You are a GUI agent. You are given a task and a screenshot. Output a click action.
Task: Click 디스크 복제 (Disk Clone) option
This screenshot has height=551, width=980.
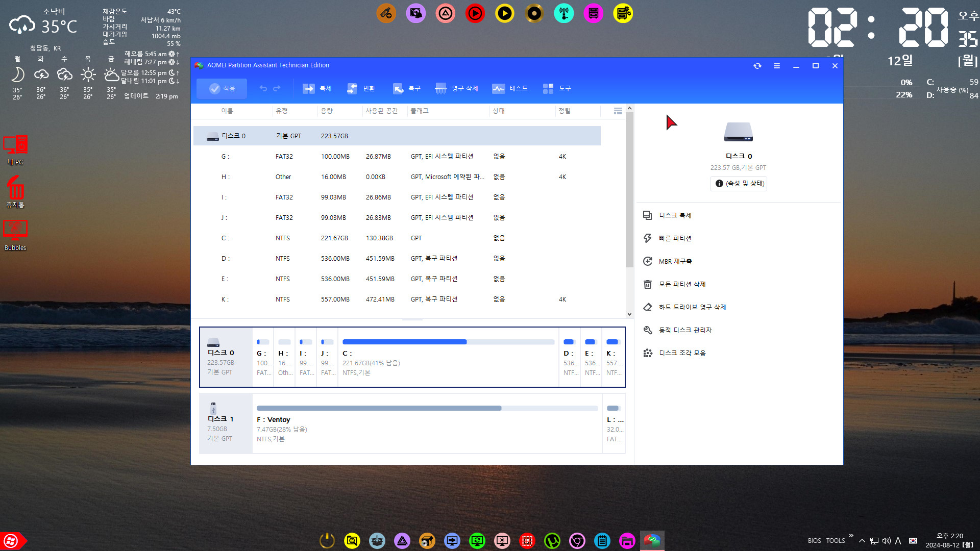[x=667, y=215]
